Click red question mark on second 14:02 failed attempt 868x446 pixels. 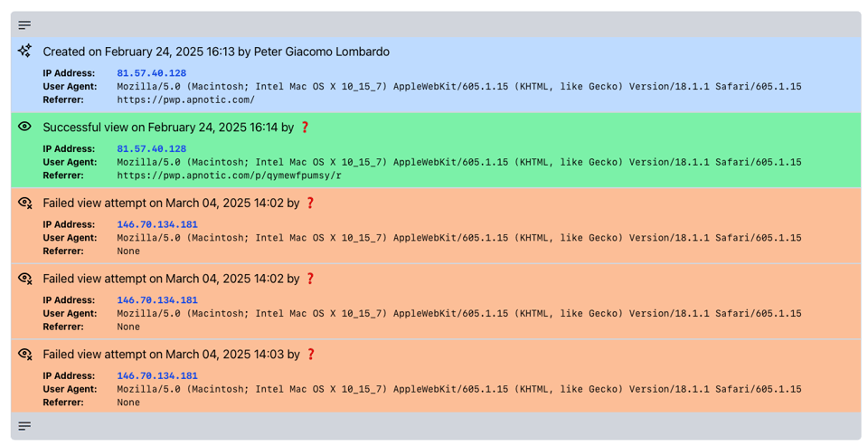coord(310,279)
